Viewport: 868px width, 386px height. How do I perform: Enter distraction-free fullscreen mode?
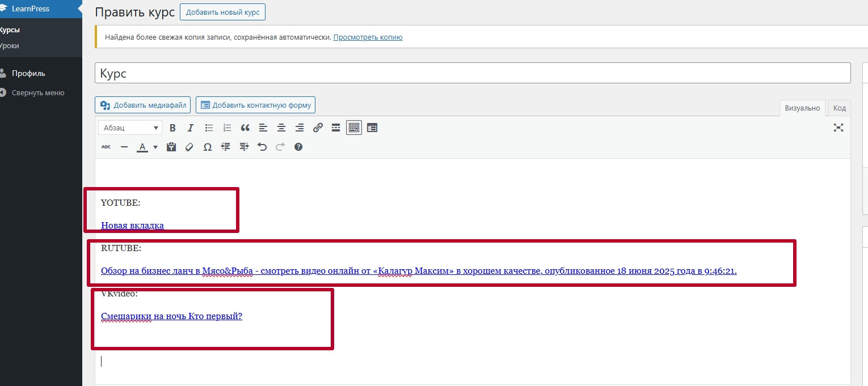[x=838, y=128]
